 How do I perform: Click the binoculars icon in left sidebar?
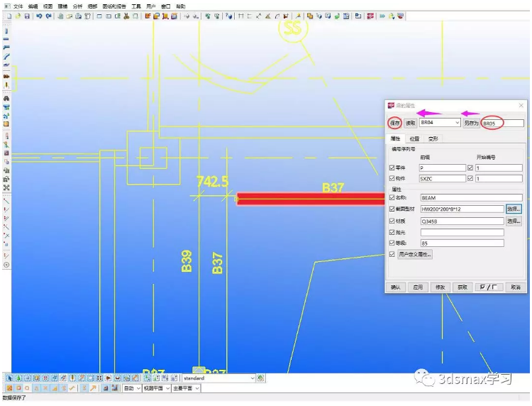point(6,99)
